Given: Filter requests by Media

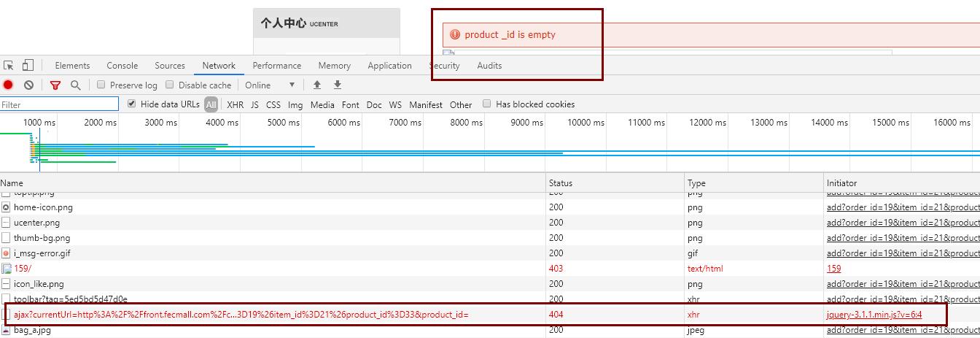Looking at the screenshot, I should coord(322,104).
